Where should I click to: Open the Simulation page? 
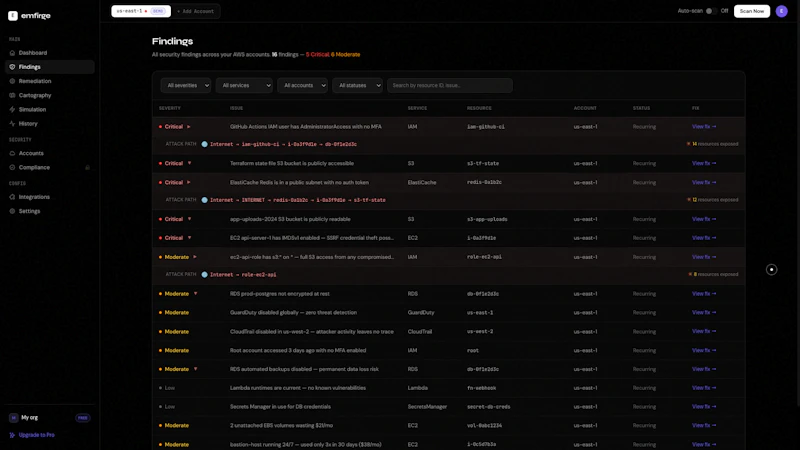(x=49, y=109)
